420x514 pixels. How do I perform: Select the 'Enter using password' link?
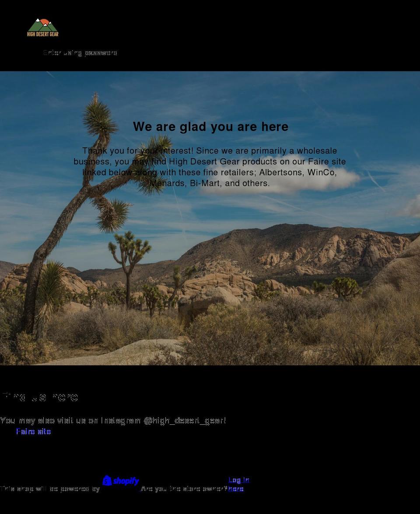[x=80, y=53]
